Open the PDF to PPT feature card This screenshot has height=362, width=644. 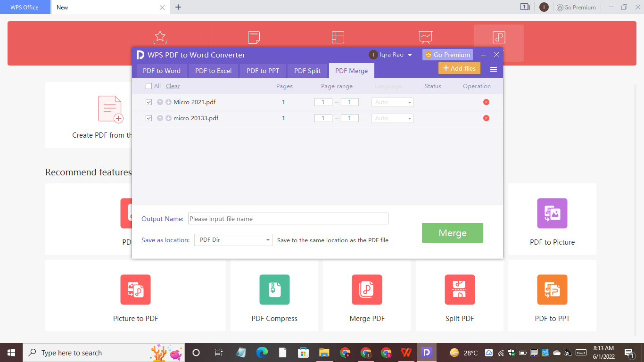click(x=552, y=296)
